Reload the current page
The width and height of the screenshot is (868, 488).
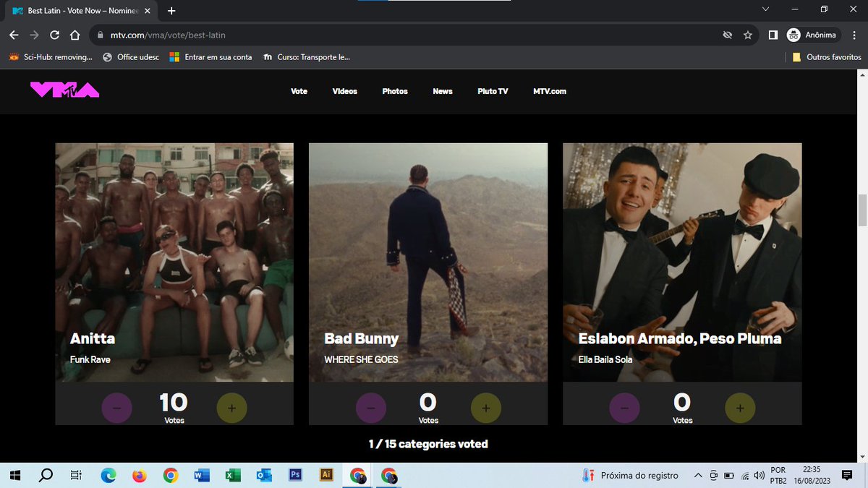click(54, 35)
